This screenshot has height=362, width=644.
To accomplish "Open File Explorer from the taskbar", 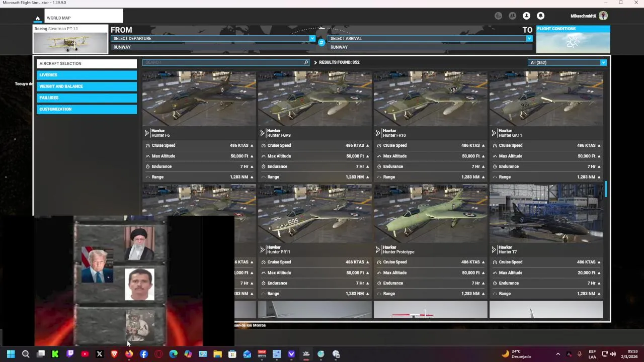I will 217,354.
